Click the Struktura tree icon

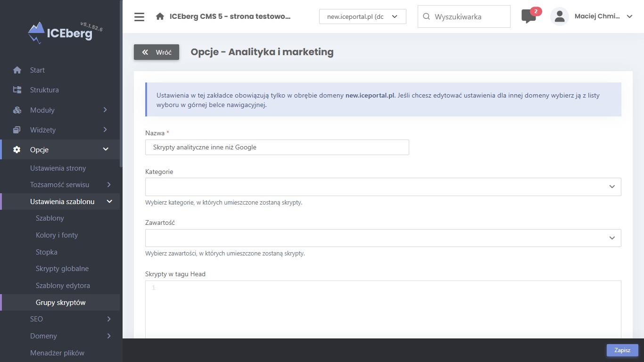tap(17, 90)
